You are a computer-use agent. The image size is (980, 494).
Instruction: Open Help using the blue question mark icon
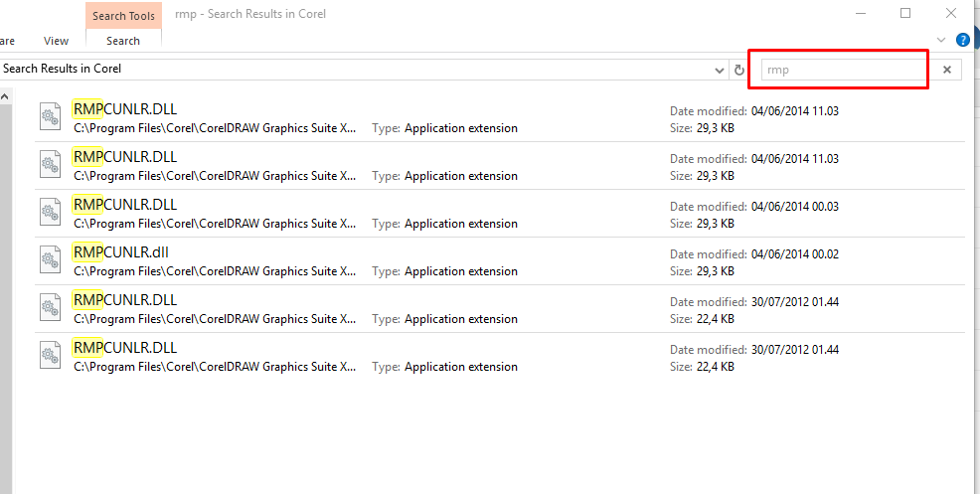pos(962,41)
